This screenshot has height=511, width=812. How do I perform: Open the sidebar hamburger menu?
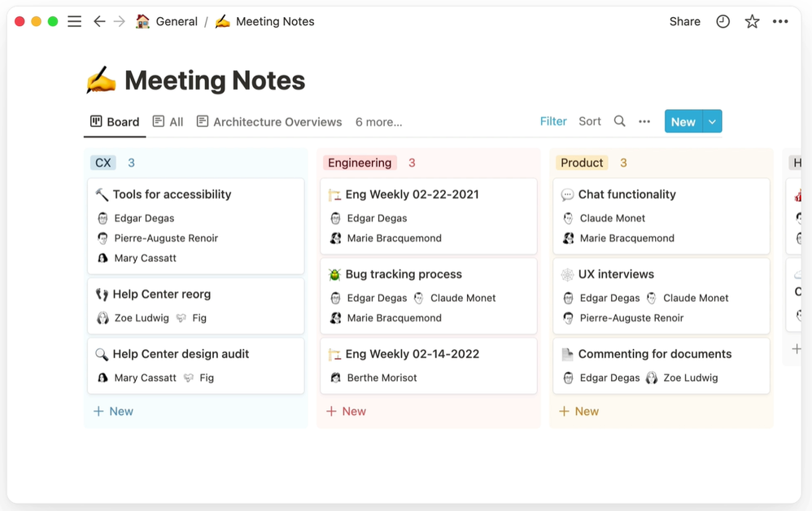[74, 22]
